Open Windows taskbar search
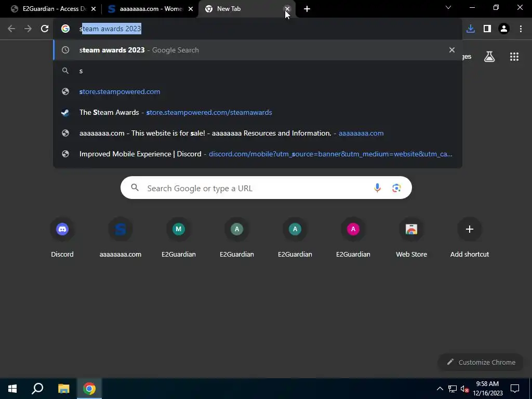The width and height of the screenshot is (532, 399). [x=37, y=389]
